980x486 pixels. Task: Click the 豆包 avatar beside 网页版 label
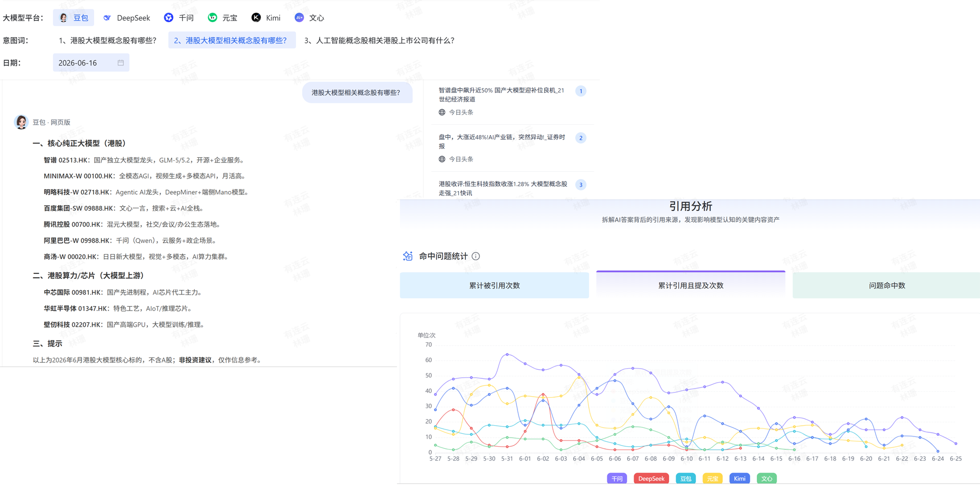coord(21,122)
